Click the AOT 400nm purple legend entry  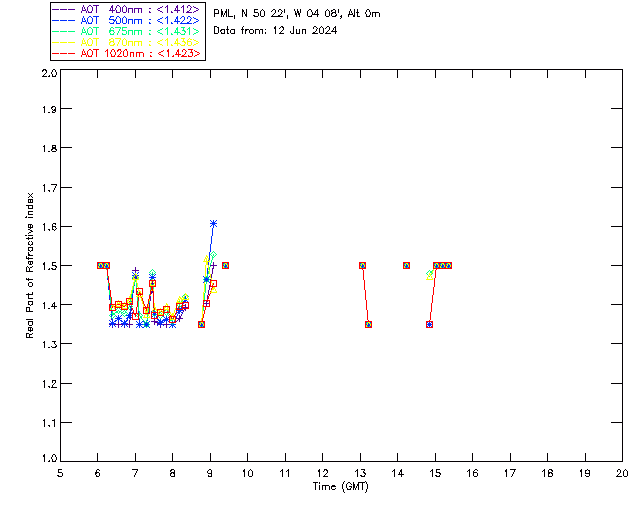pyautogui.click(x=126, y=9)
